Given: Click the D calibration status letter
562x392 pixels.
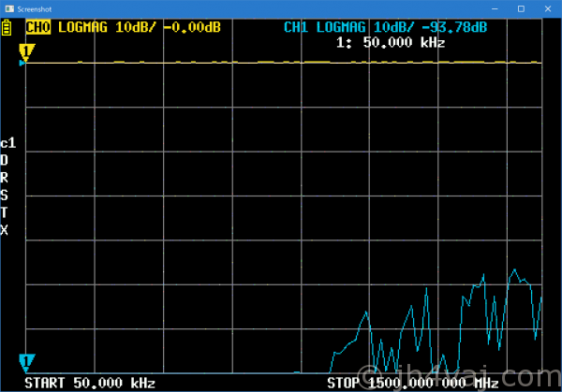Looking at the screenshot, I should pos(5,160).
